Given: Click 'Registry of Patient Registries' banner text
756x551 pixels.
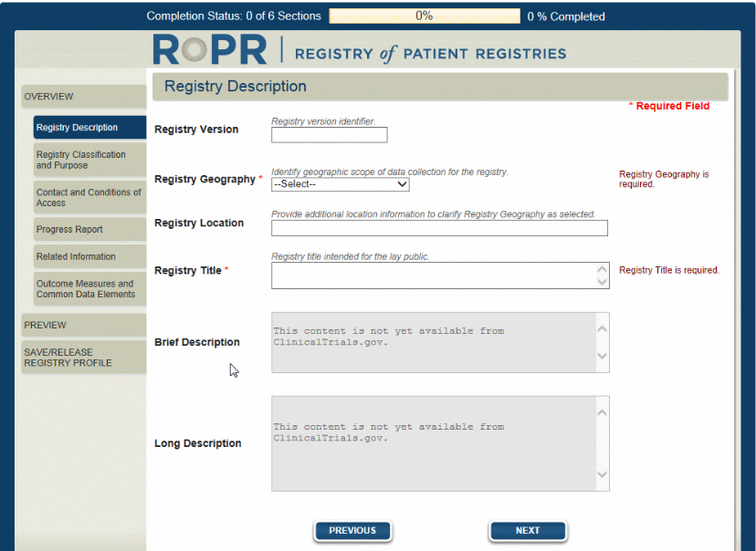Looking at the screenshot, I should (431, 54).
